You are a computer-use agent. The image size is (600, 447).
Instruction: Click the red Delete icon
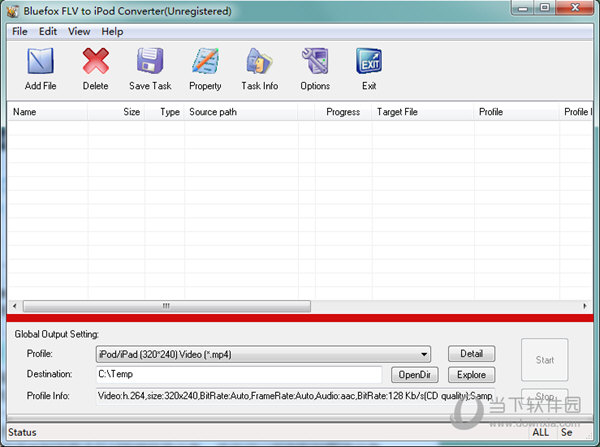[95, 61]
